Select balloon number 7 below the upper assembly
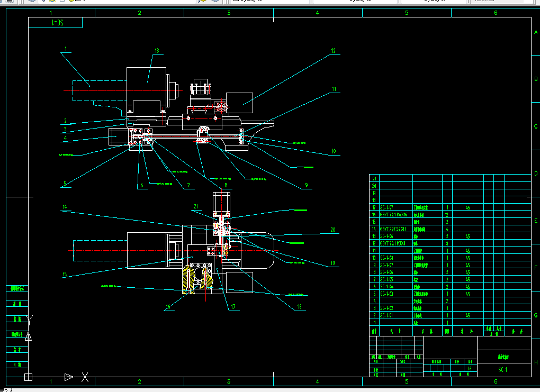540x392 pixels. point(188,185)
